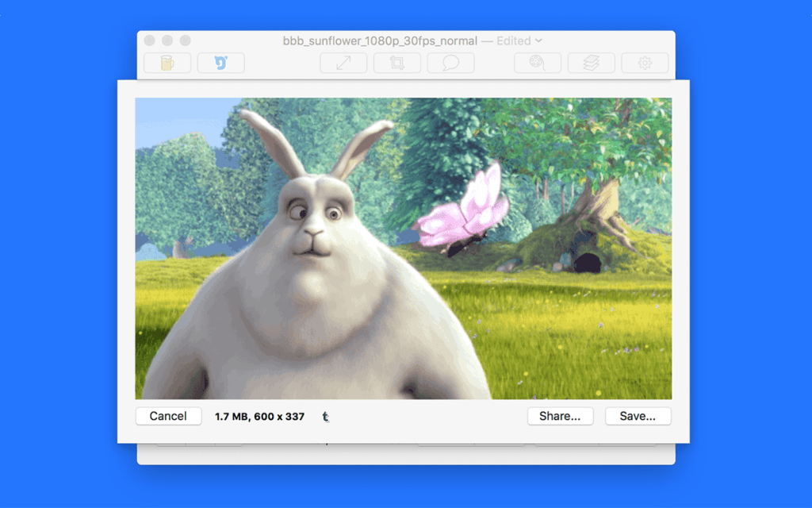Click the Tumblr share icon
This screenshot has height=508, width=812.
(325, 416)
